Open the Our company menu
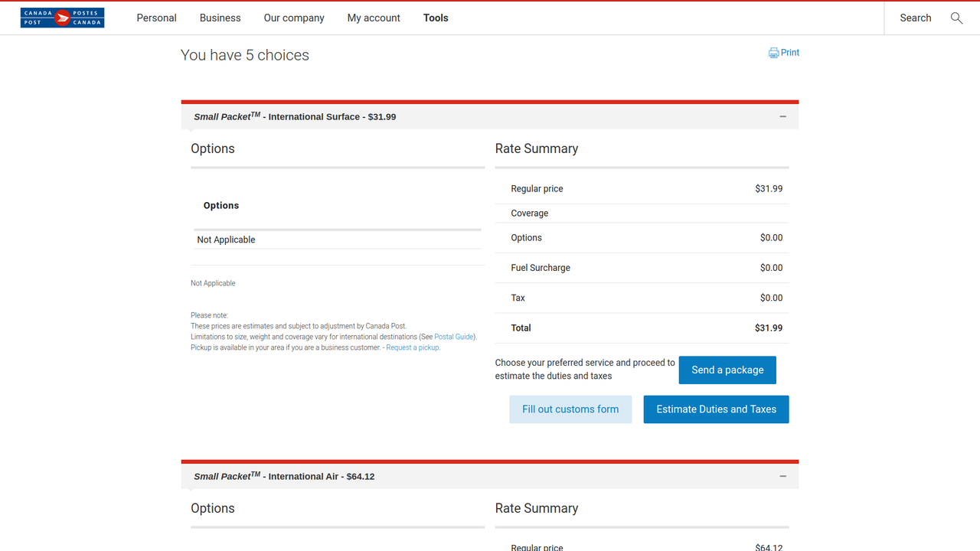 [294, 18]
